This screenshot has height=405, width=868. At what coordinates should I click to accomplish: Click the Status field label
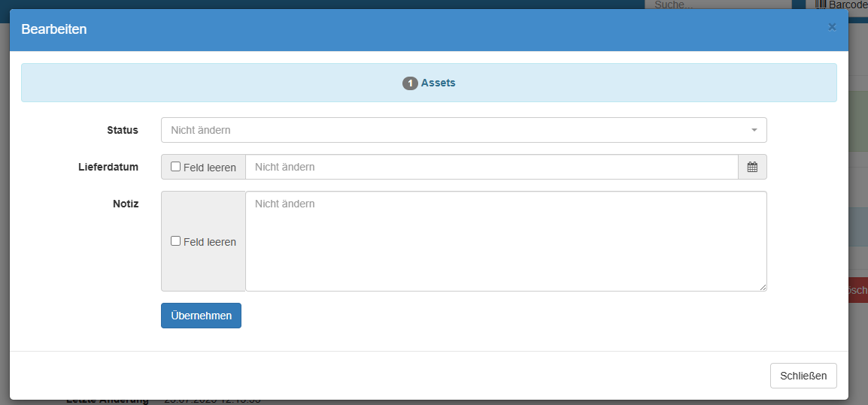[123, 130]
